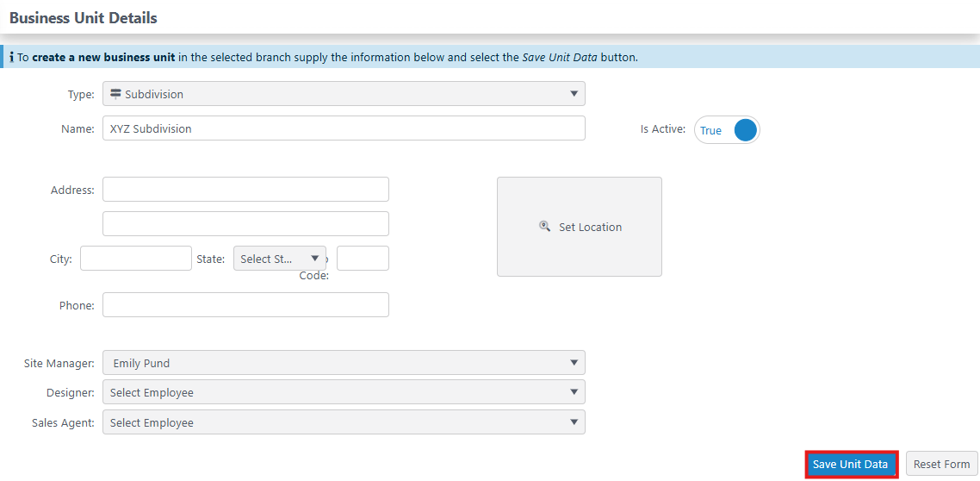
Task: Click the first Address line field
Action: click(245, 190)
